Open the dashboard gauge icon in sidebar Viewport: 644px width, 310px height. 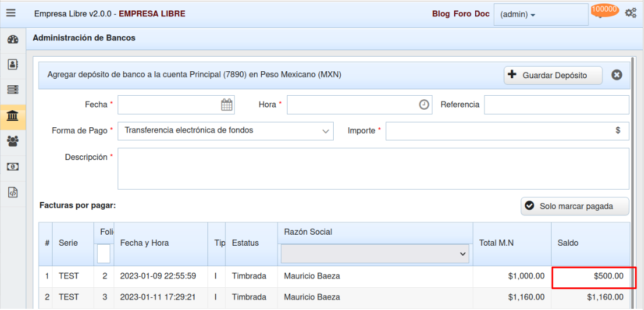point(12,39)
